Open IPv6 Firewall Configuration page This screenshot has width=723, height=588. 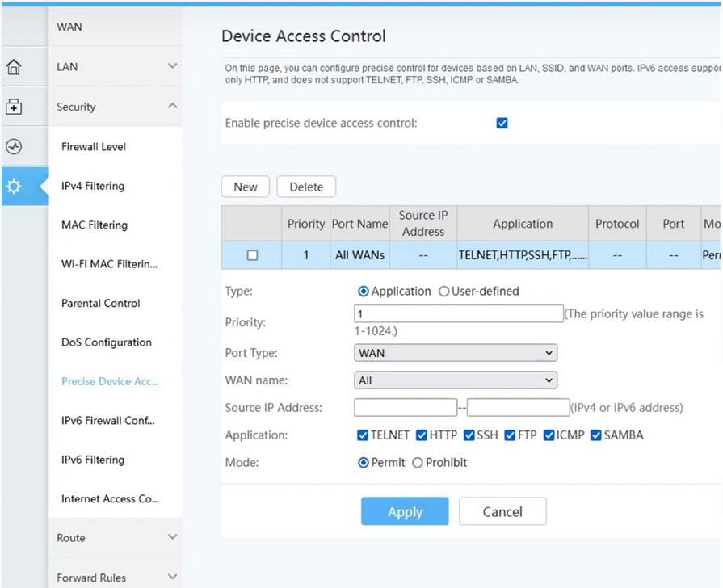pyautogui.click(x=108, y=421)
